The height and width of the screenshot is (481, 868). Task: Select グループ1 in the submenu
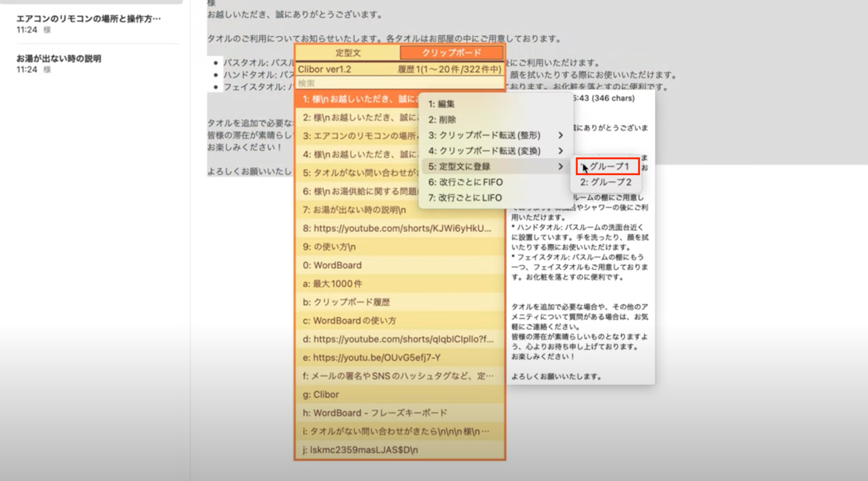coord(608,166)
